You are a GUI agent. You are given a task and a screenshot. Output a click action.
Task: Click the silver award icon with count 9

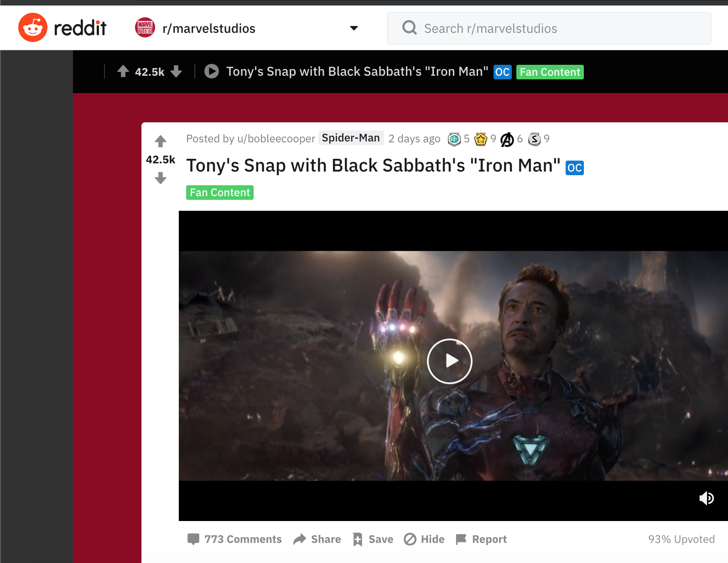point(534,139)
